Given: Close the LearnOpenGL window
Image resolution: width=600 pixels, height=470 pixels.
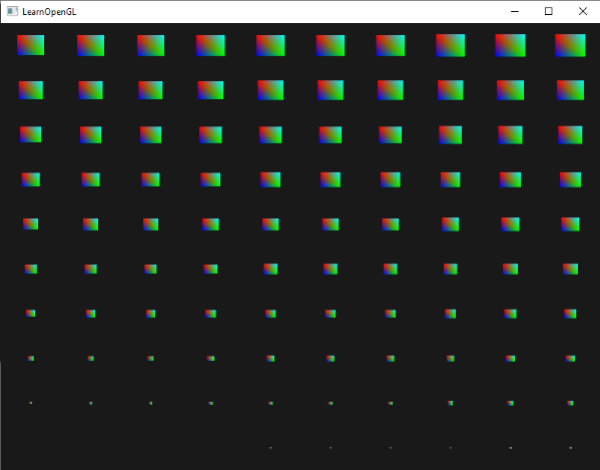Looking at the screenshot, I should pyautogui.click(x=582, y=11).
